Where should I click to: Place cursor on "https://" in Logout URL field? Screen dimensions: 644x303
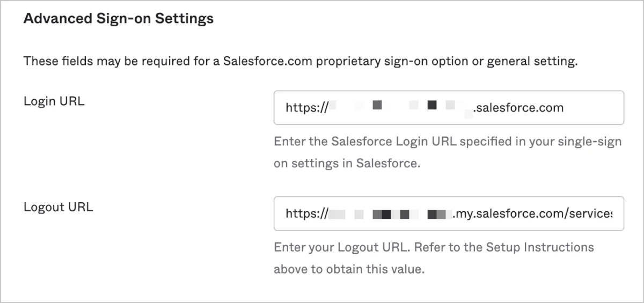[x=306, y=214]
